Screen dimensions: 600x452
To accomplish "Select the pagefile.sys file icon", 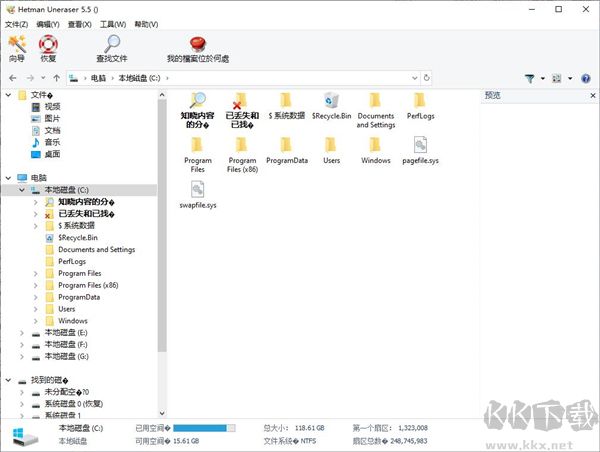I will pyautogui.click(x=420, y=149).
